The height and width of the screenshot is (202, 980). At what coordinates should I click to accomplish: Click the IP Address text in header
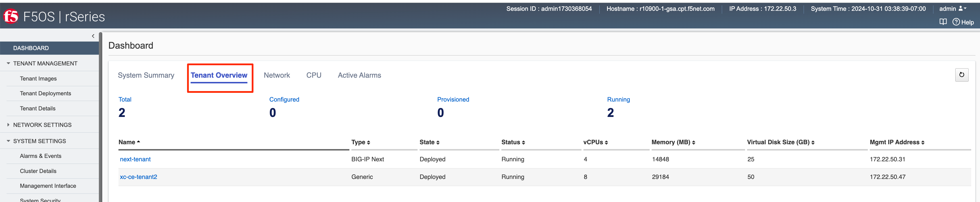(762, 9)
